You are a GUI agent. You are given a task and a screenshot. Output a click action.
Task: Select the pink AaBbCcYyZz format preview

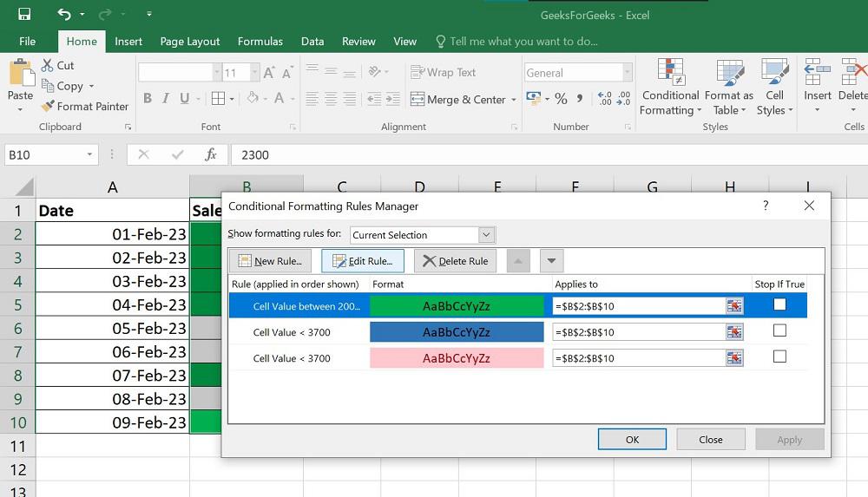click(x=457, y=358)
